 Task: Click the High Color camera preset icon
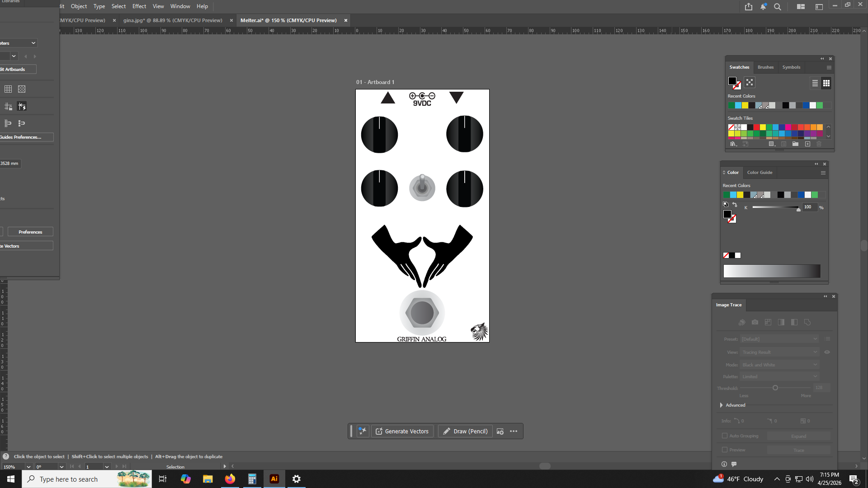tap(755, 322)
